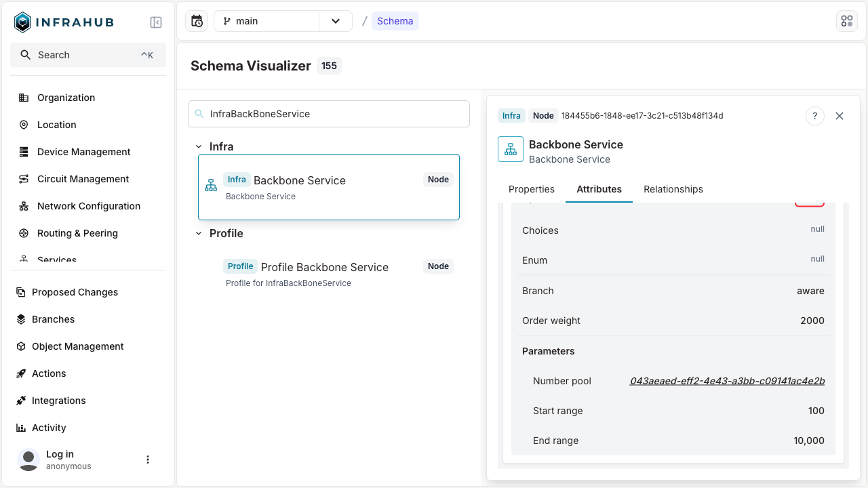Open Proposed Changes in the sidebar
This screenshot has height=488, width=868.
pos(75,292)
